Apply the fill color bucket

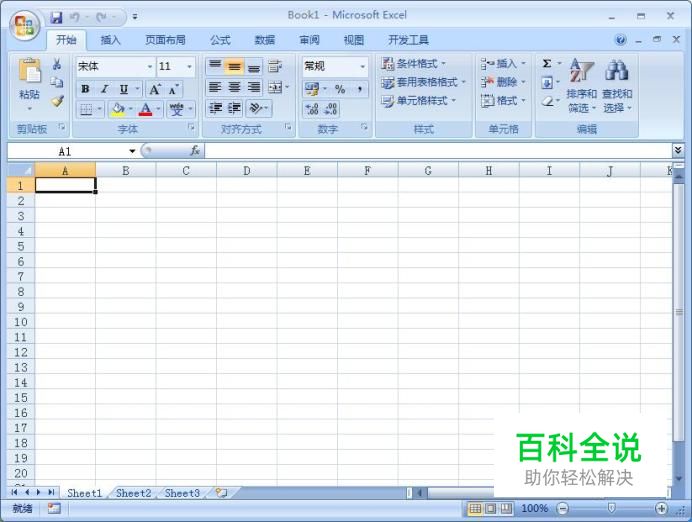pyautogui.click(x=118, y=109)
